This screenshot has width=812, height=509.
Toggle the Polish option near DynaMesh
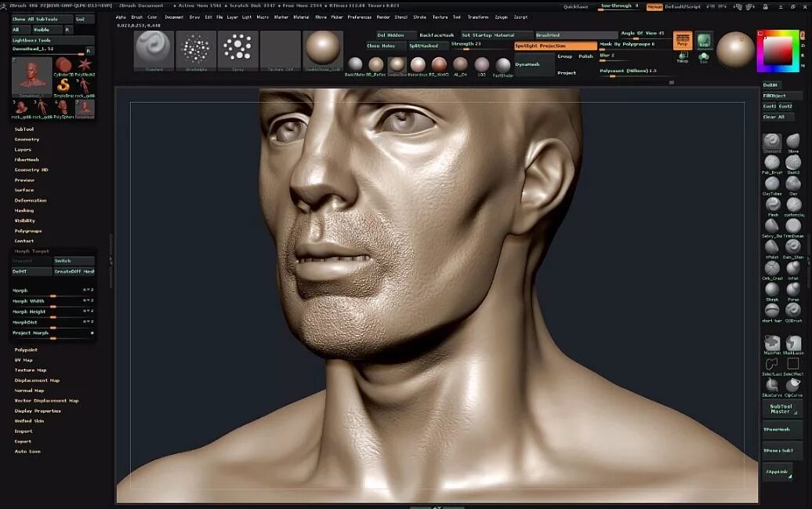point(585,56)
